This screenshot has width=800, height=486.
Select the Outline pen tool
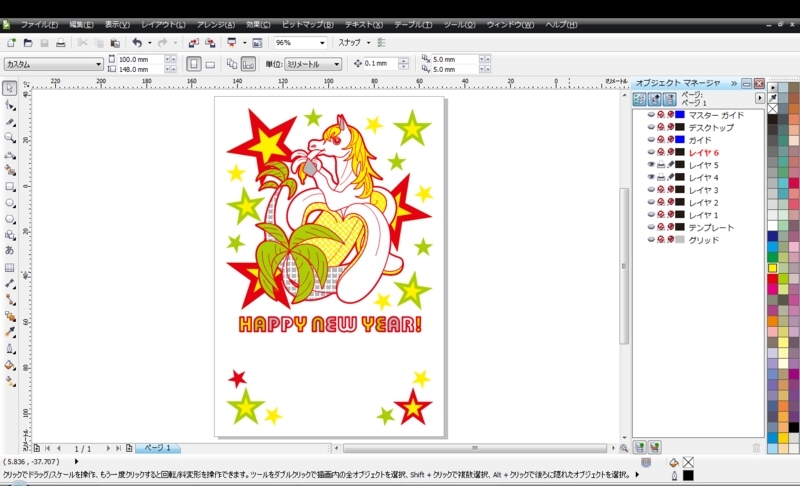10,349
